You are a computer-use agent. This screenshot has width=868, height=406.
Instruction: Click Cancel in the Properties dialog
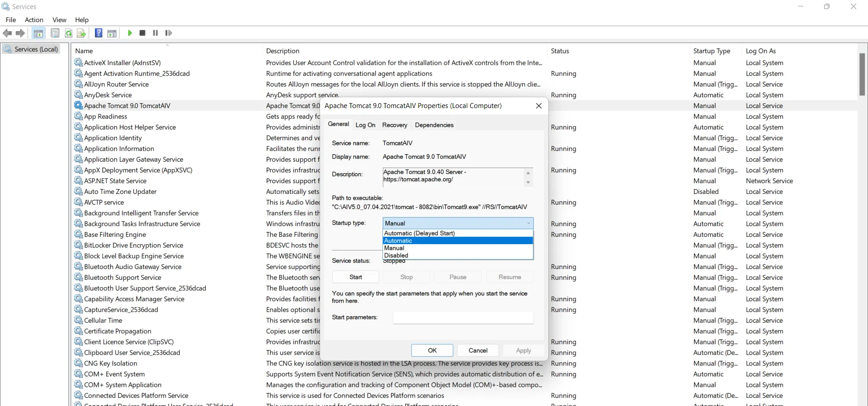coord(478,350)
